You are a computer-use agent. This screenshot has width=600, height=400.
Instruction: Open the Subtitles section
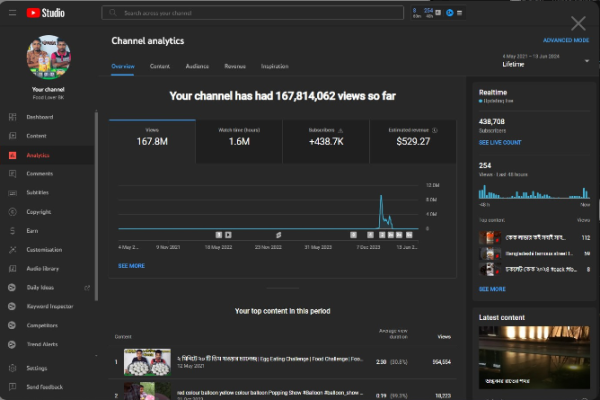(x=37, y=192)
